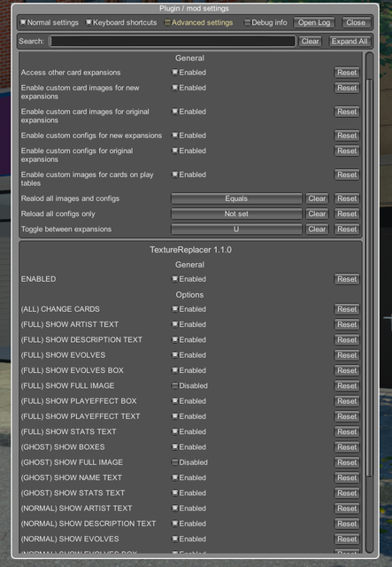
Task: Toggle (FULL) SHOW DESCRIPTION TEXT checkbox
Action: pyautogui.click(x=175, y=339)
